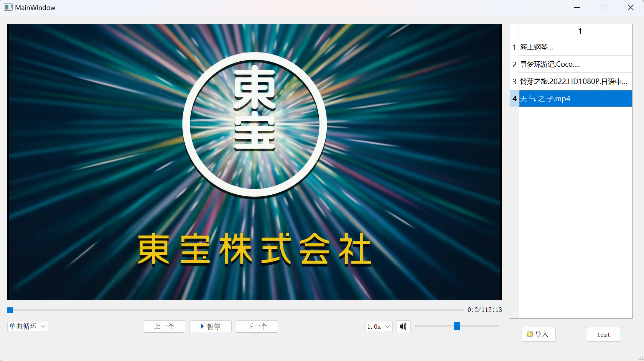Click the video display showing 東宝 logo
This screenshot has height=361, width=644.
click(255, 162)
